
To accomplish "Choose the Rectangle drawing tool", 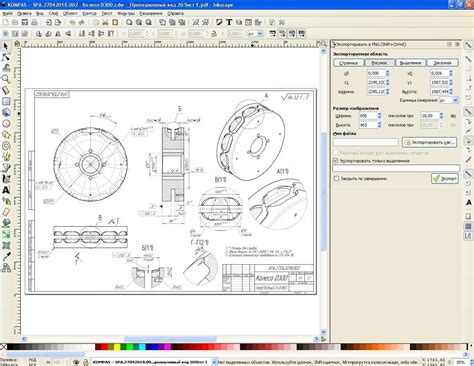I will pyautogui.click(x=6, y=101).
